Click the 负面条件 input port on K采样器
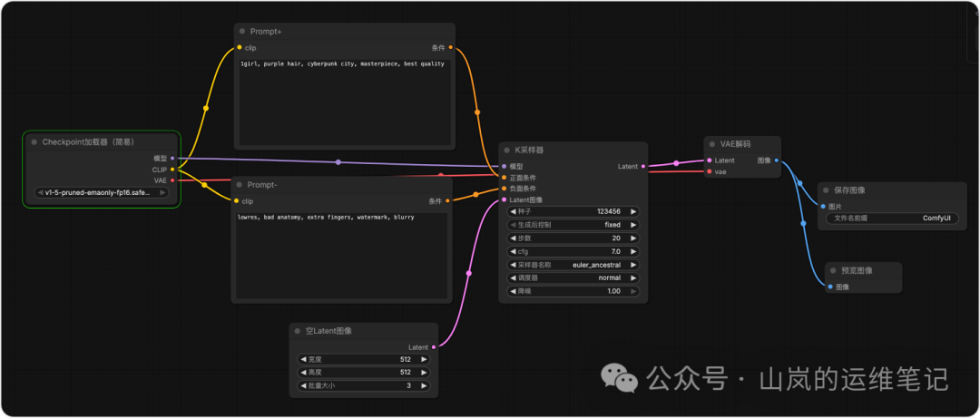Screen dimensions: 980x418 [505, 188]
